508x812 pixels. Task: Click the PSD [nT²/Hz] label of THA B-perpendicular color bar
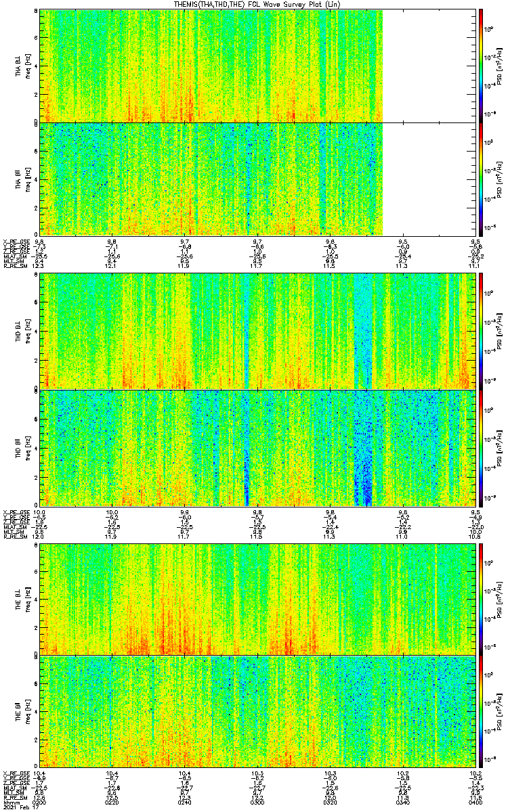tap(500, 66)
